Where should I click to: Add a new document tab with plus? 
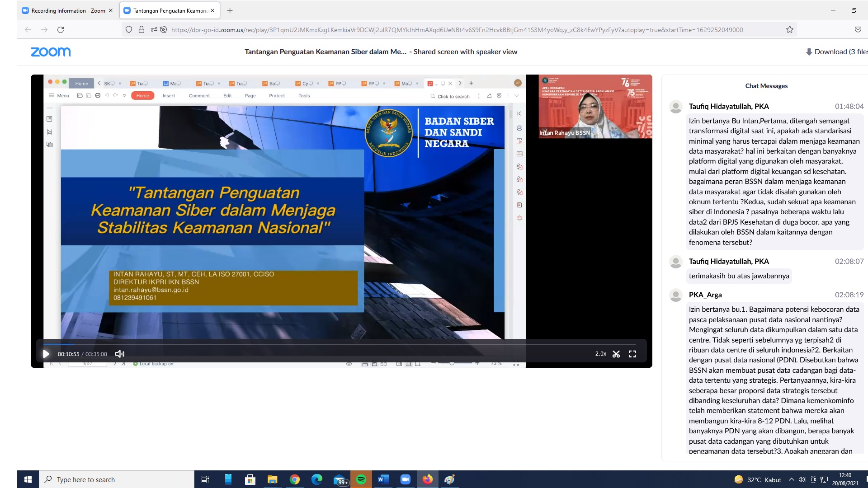pos(471,83)
